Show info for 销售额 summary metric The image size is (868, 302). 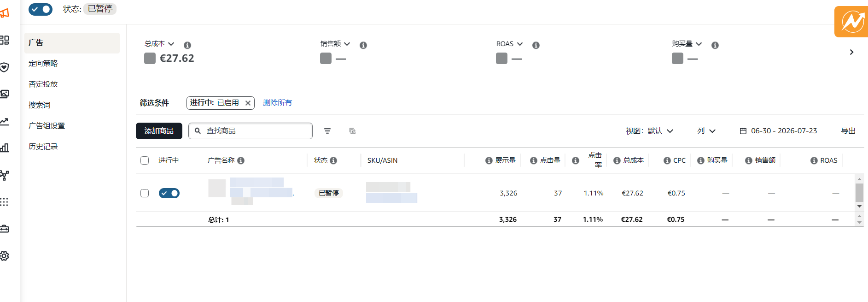tap(363, 45)
